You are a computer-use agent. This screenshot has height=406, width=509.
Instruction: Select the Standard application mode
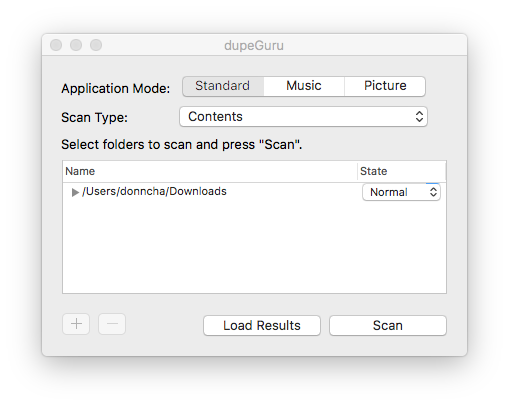(x=223, y=86)
